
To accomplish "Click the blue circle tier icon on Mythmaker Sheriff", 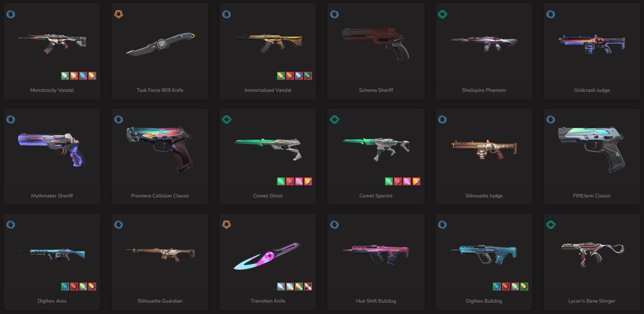I will 11,120.
